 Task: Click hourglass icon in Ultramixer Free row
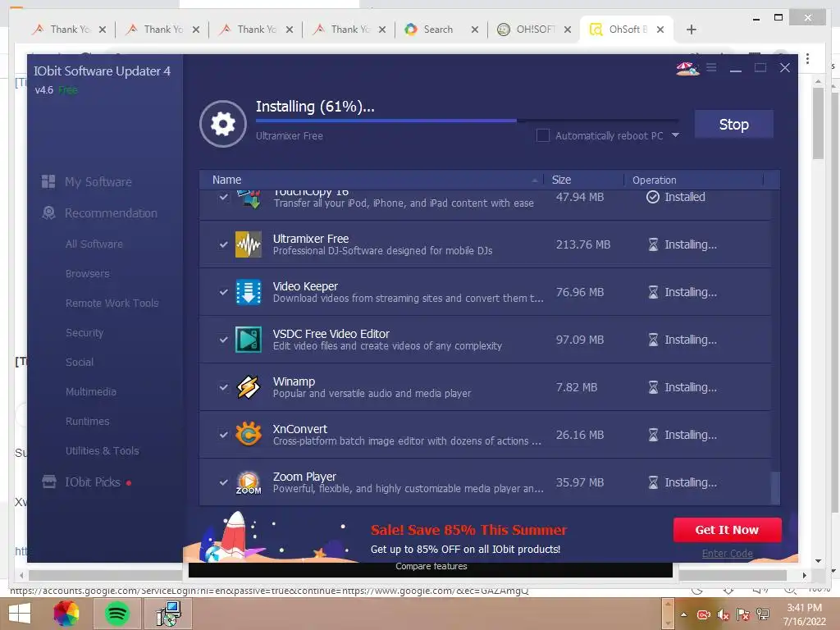[653, 244]
